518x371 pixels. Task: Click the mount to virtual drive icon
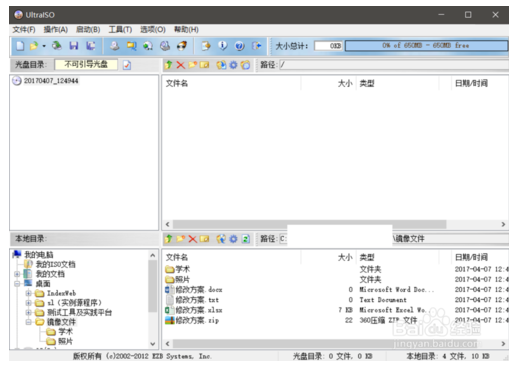165,46
